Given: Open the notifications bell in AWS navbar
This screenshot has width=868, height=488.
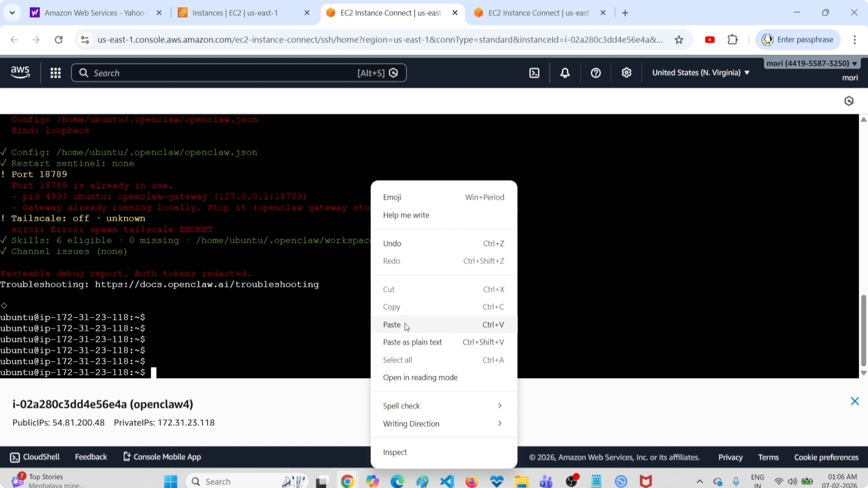Looking at the screenshot, I should 565,72.
